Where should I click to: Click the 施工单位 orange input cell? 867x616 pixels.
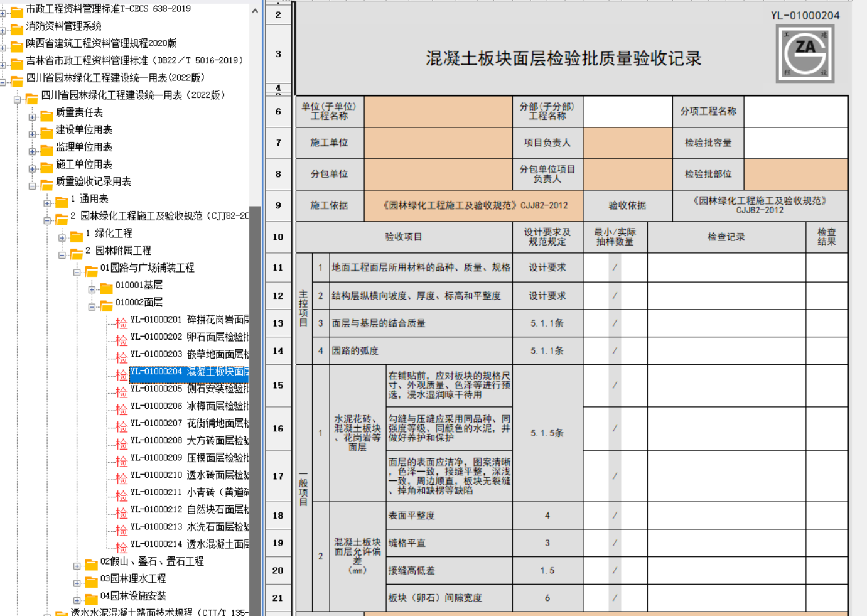tap(438, 143)
